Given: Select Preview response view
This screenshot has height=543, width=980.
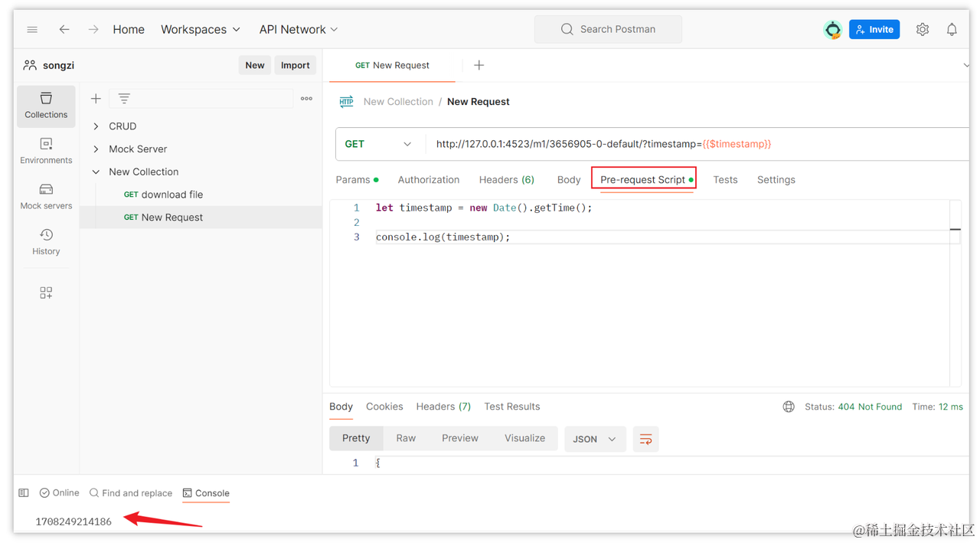Looking at the screenshot, I should tap(460, 438).
